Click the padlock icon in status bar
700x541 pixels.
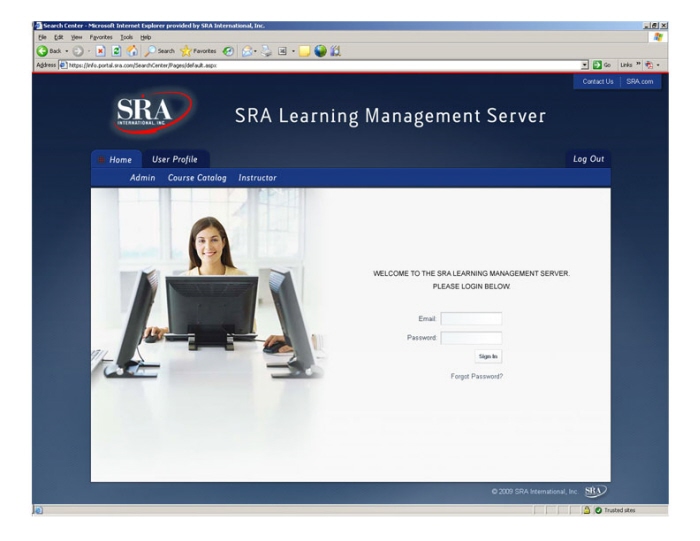(587, 510)
